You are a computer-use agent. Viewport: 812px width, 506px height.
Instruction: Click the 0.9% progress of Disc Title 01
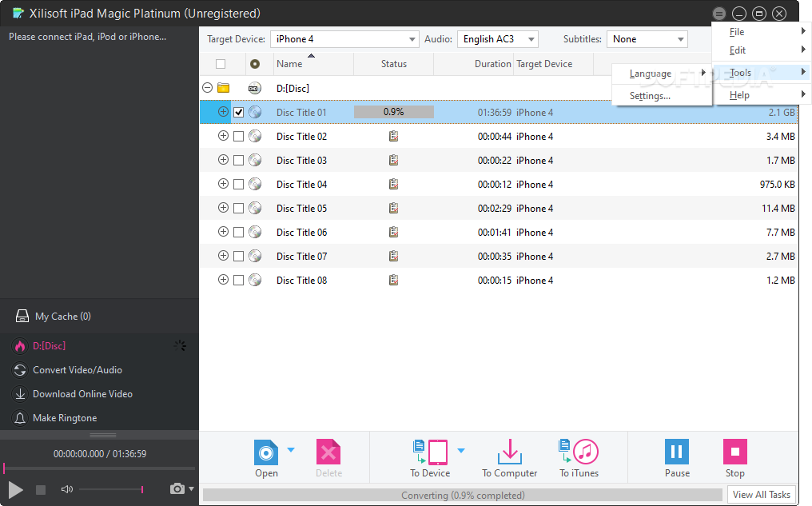click(393, 112)
